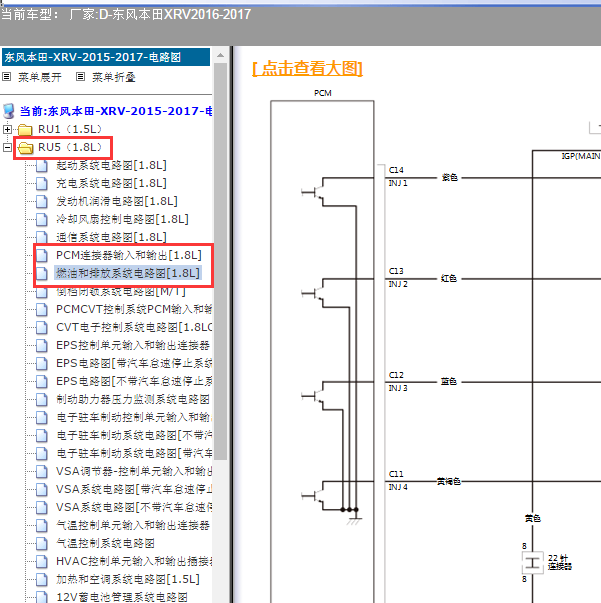Click document icon beside 气温控制系统电路图
601x603 pixels.
(42, 544)
